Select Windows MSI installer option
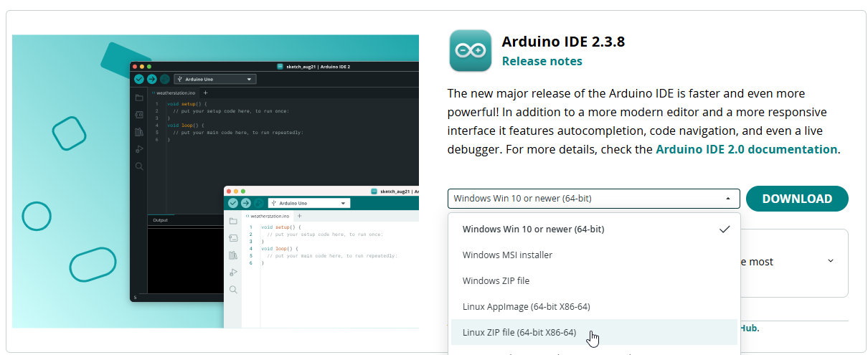868x355 pixels. pyautogui.click(x=594, y=255)
